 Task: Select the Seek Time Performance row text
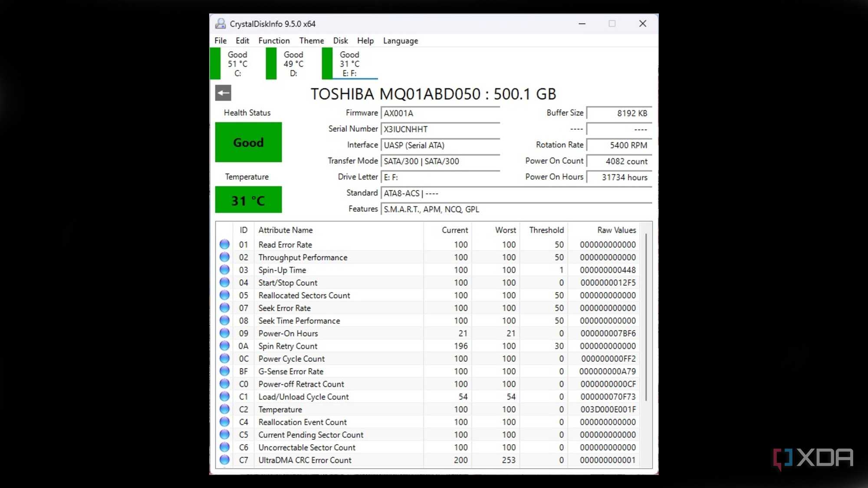pos(299,321)
